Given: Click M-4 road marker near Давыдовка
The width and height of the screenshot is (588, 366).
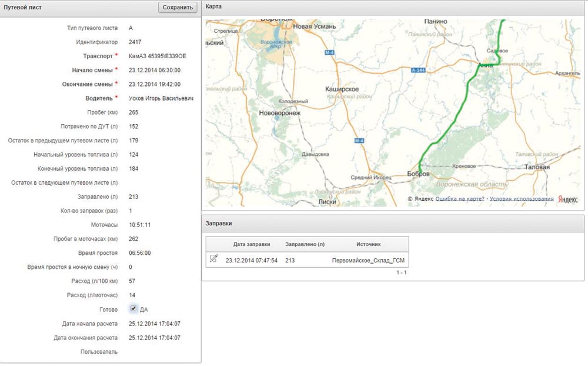Looking at the screenshot, I should pyautogui.click(x=359, y=141).
